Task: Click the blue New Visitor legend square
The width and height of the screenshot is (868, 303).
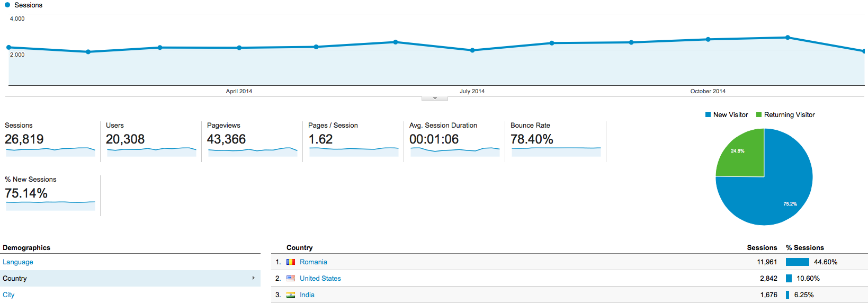Action: pos(708,115)
